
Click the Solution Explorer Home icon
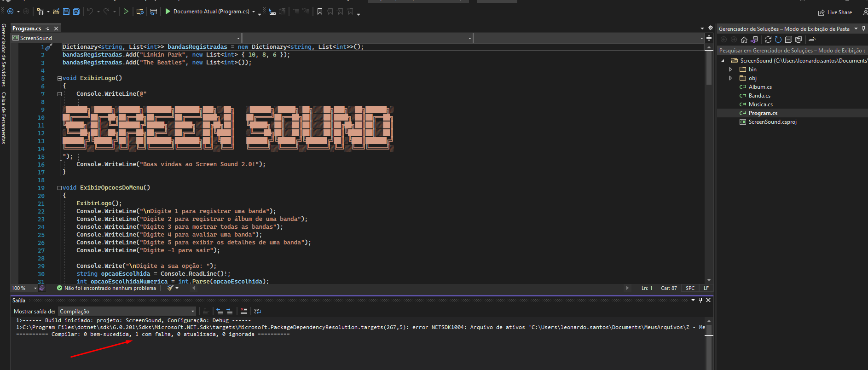744,40
